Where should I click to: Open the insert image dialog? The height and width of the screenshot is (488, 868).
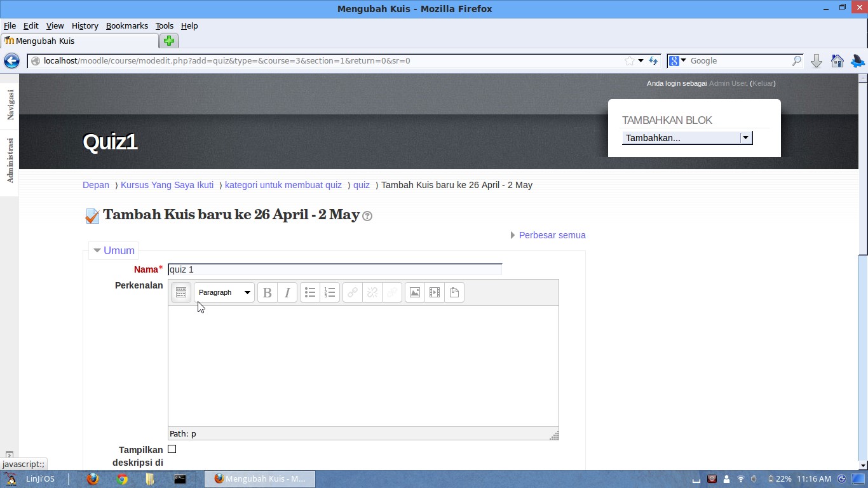(414, 292)
